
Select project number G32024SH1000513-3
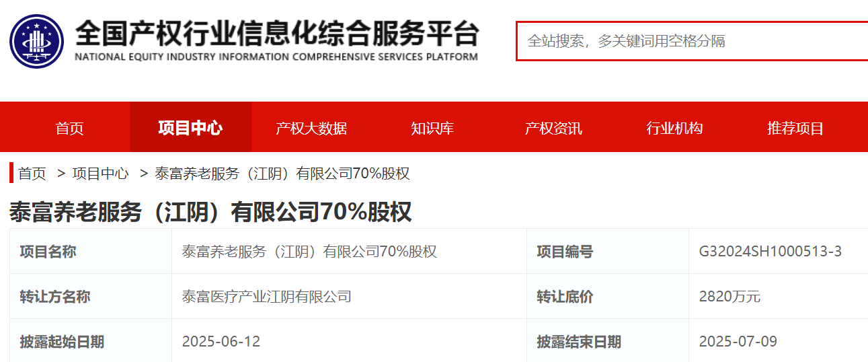771,252
